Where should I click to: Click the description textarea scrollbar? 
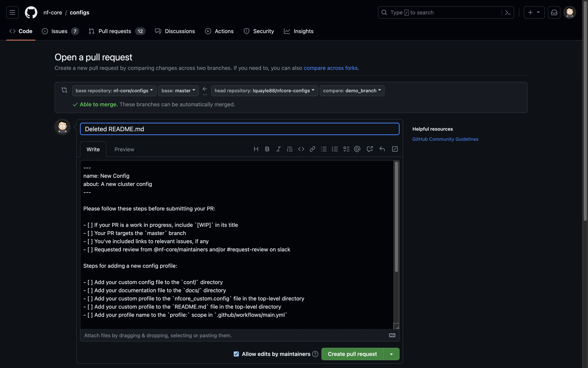click(396, 217)
